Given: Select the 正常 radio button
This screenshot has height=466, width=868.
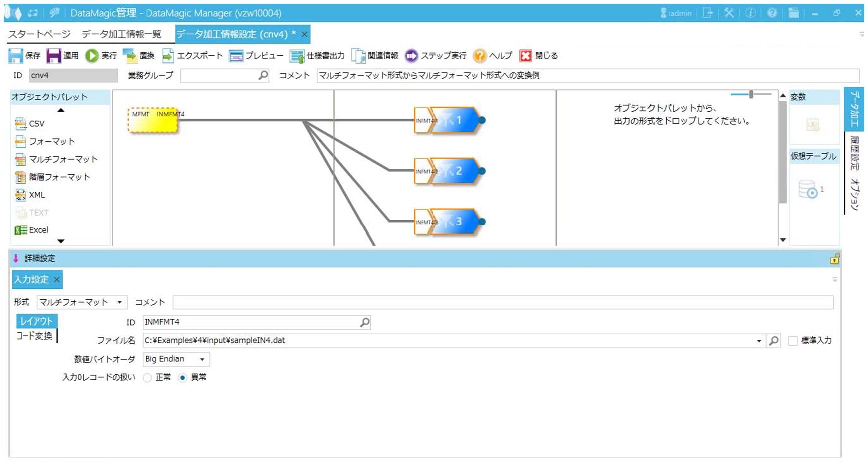Looking at the screenshot, I should coord(147,378).
